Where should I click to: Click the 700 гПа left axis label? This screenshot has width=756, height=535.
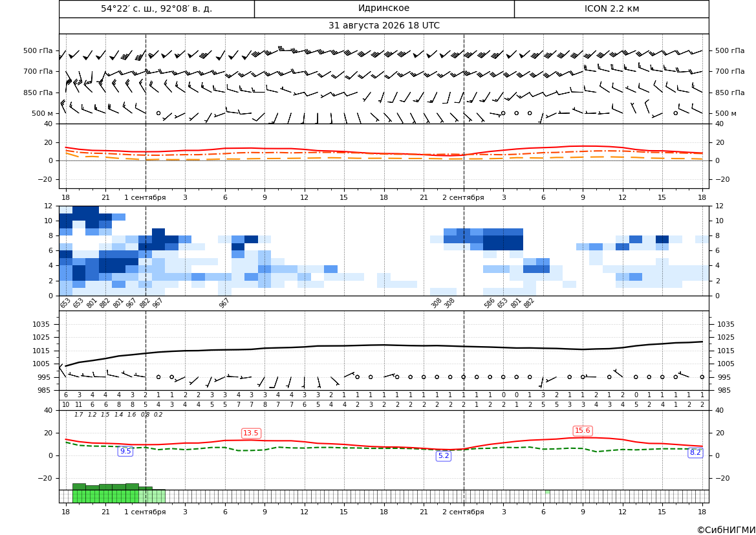pos(38,71)
